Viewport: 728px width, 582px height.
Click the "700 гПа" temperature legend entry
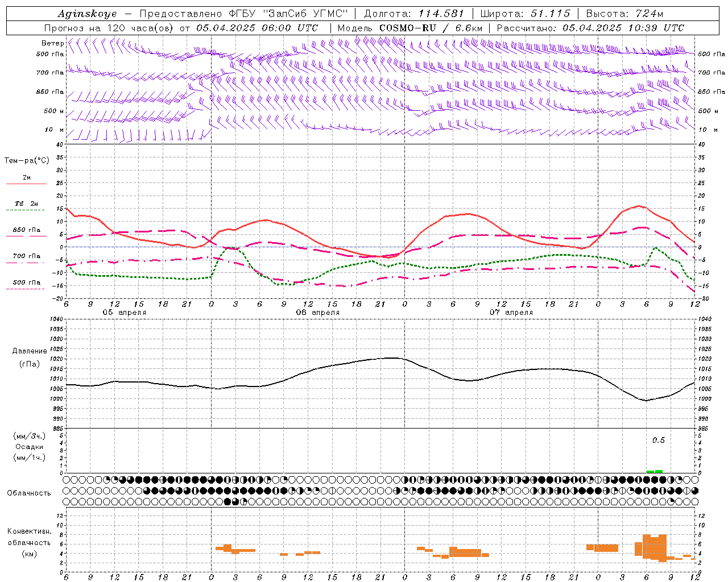point(26,256)
